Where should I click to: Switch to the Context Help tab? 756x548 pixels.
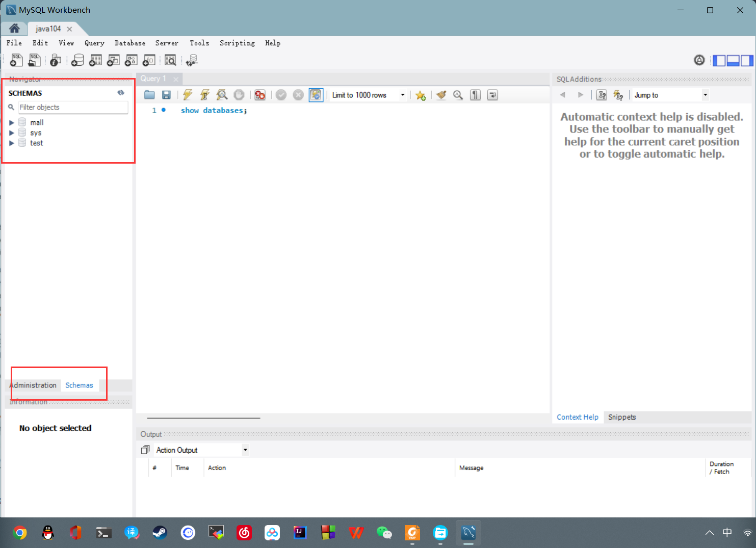click(x=578, y=417)
